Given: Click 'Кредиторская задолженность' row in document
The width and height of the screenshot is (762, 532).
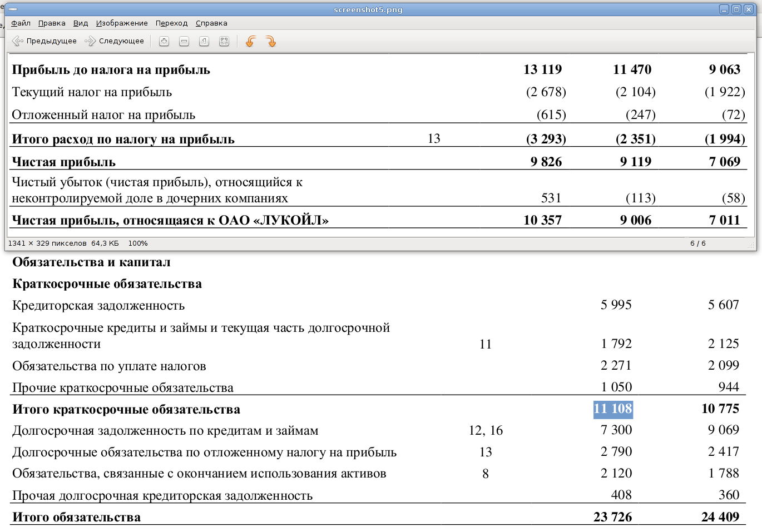Looking at the screenshot, I should (x=98, y=306).
